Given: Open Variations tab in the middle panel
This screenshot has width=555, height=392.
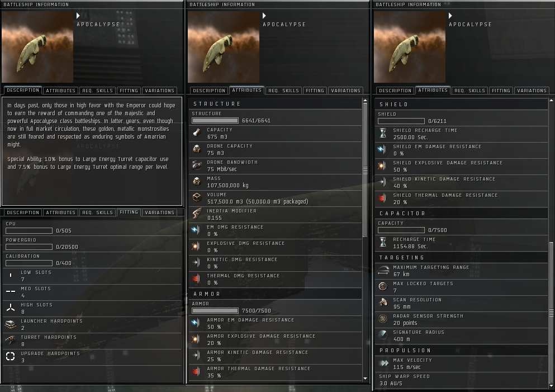Looking at the screenshot, I should pos(345,91).
